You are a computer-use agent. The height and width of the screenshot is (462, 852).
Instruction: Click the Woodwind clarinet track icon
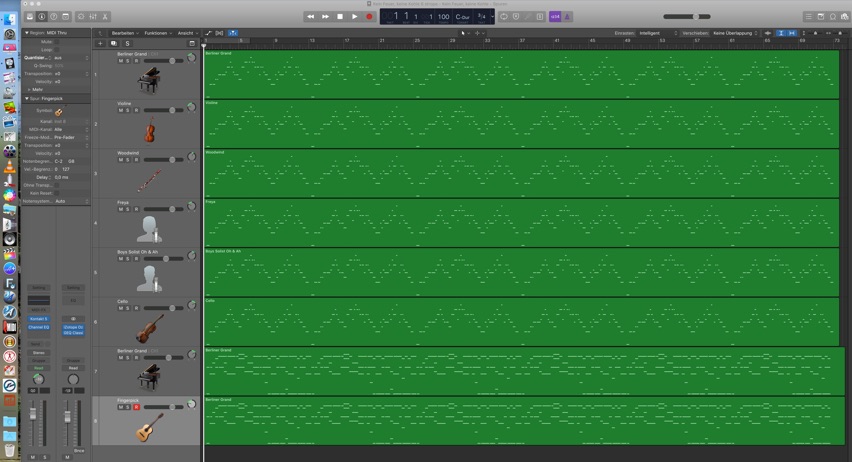tap(149, 180)
